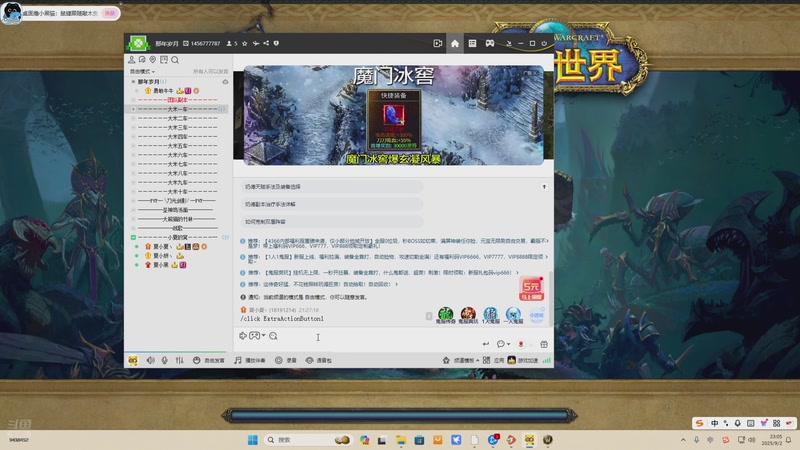Open the channel template menu
Screen dimensions: 800x450
(461, 360)
